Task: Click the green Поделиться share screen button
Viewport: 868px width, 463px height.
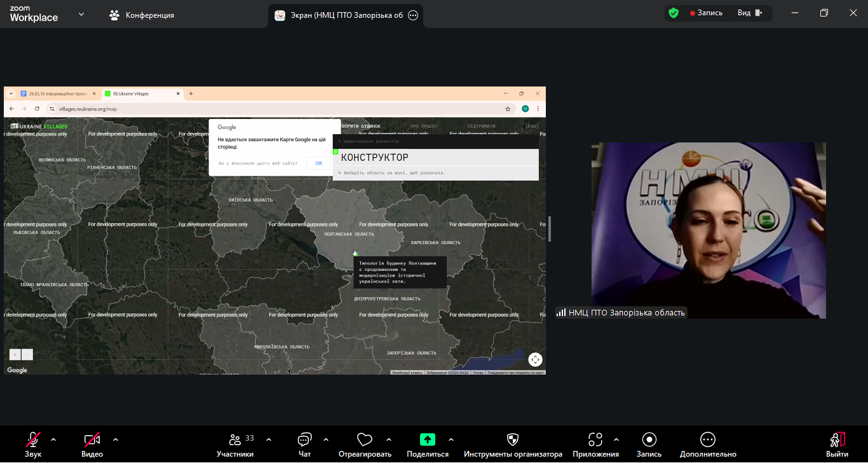Action: 428,445
